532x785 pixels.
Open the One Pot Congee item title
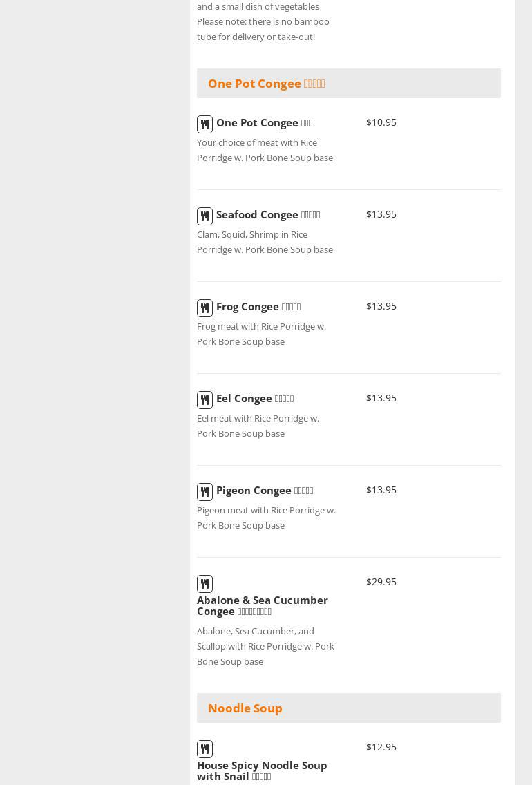[264, 123]
